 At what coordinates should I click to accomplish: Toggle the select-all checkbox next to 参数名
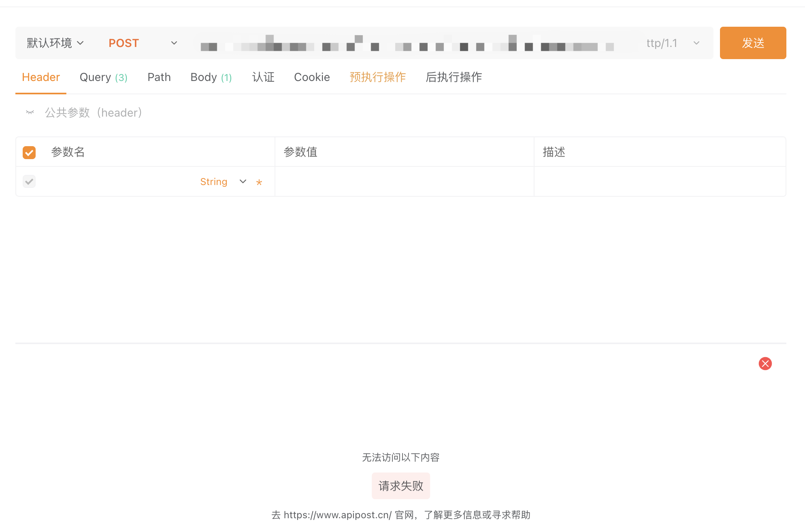[29, 153]
